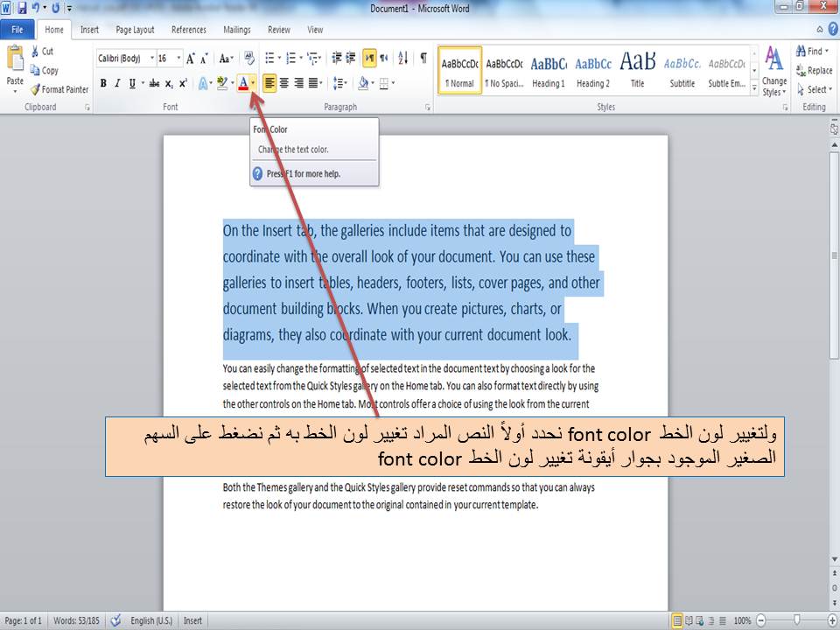840x630 pixels.
Task: Toggle Bold formatting
Action: [103, 84]
